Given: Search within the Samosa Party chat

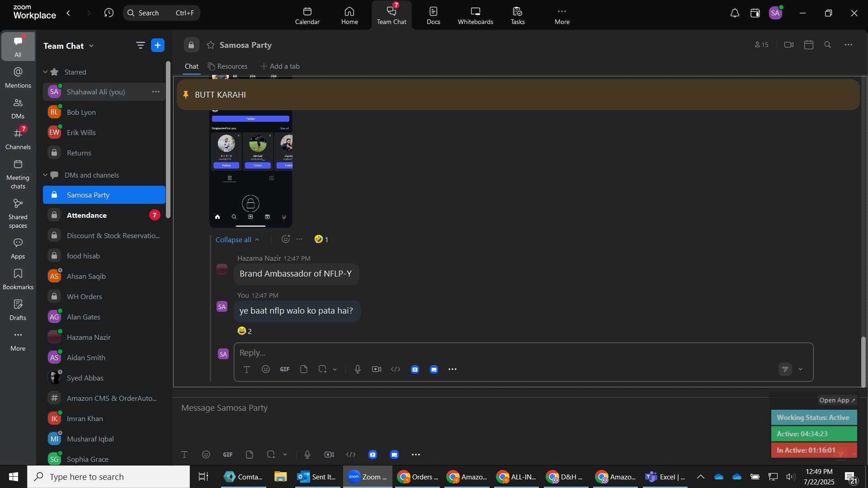Looking at the screenshot, I should pyautogui.click(x=828, y=45).
